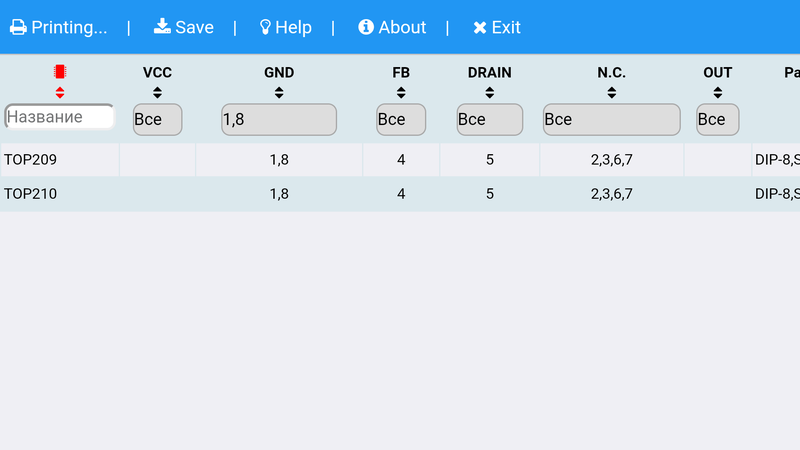This screenshot has width=800, height=450.
Task: Click the Printing printer icon
Action: click(18, 28)
